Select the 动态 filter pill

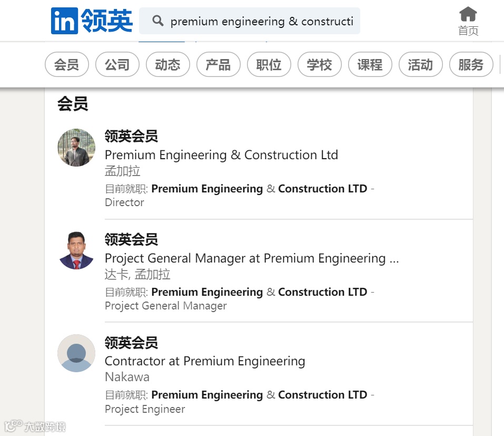(167, 65)
